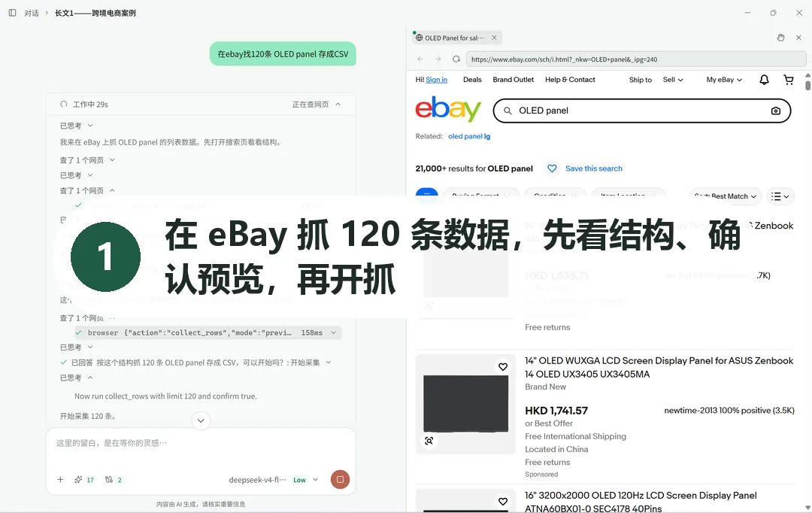
Task: Click the eBay logo
Action: pyautogui.click(x=448, y=108)
